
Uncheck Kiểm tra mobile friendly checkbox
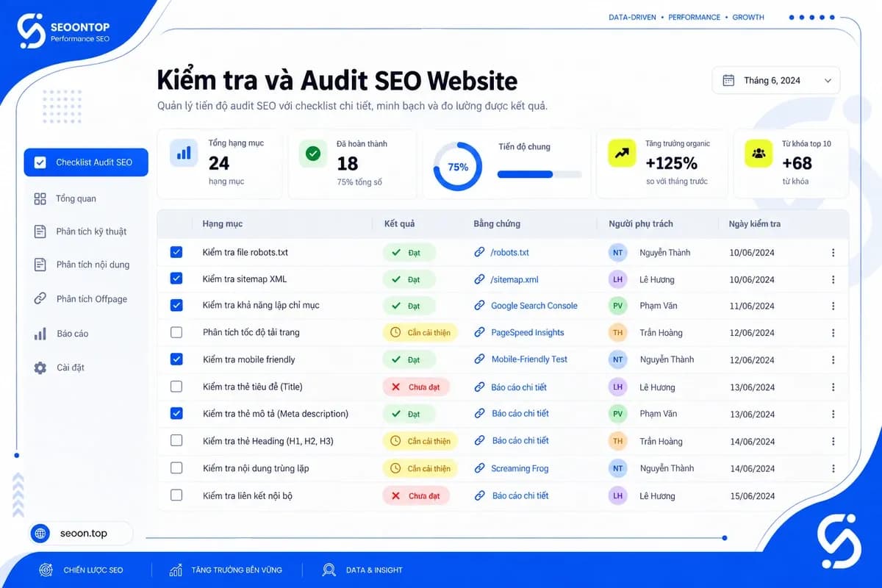176,359
